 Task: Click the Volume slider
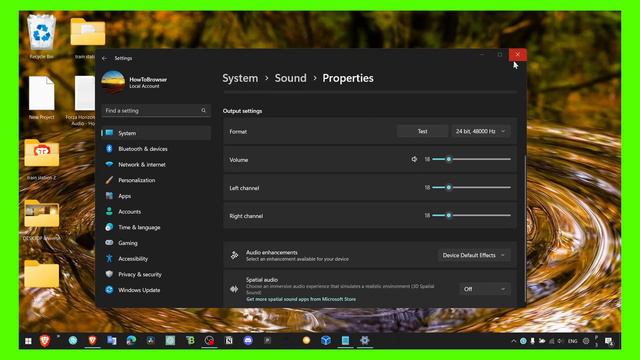471,159
